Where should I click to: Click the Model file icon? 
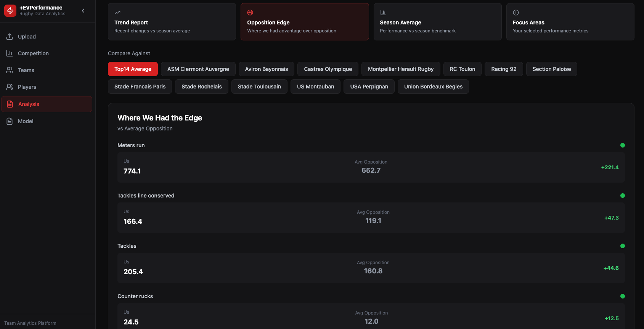click(10, 121)
